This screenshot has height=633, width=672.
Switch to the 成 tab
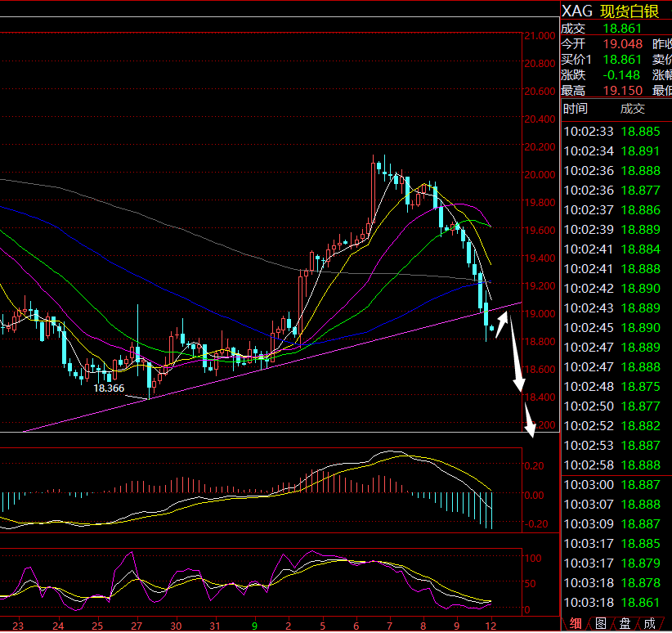coord(650,623)
